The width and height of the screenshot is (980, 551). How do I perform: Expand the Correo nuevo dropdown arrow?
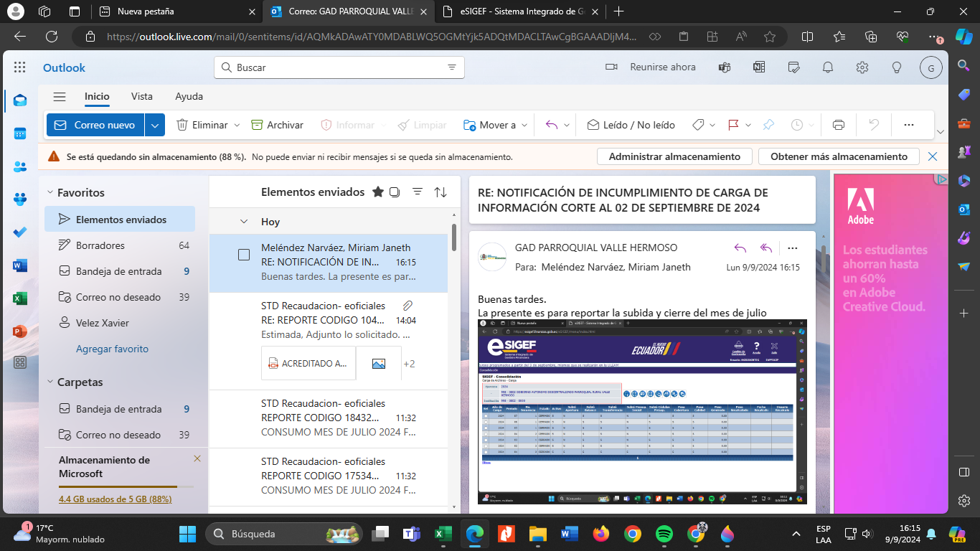pos(155,125)
